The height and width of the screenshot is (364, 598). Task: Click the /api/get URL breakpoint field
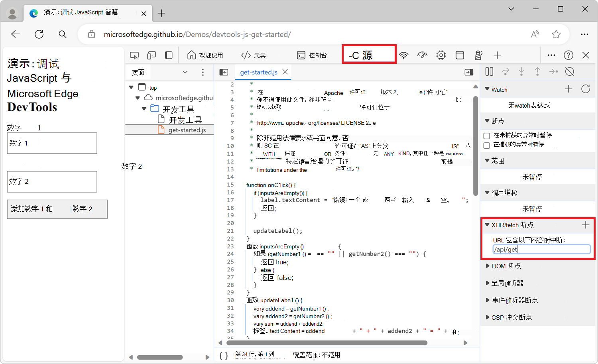pos(541,250)
